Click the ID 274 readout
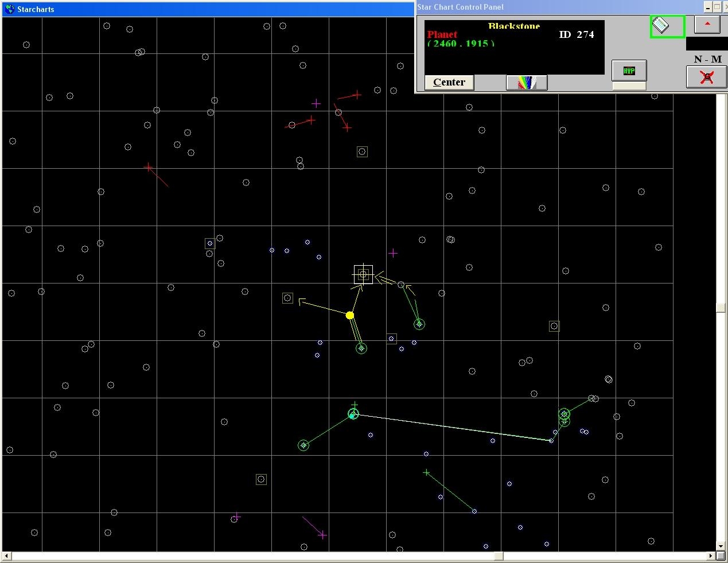 577,34
